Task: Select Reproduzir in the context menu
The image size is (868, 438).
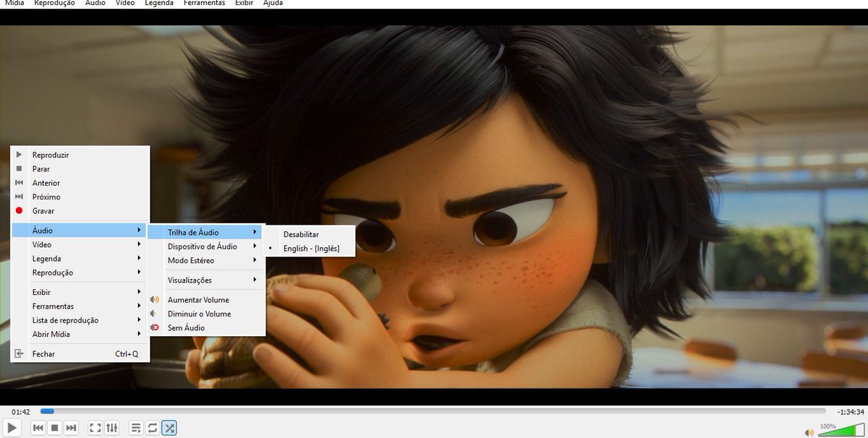Action: [80, 155]
